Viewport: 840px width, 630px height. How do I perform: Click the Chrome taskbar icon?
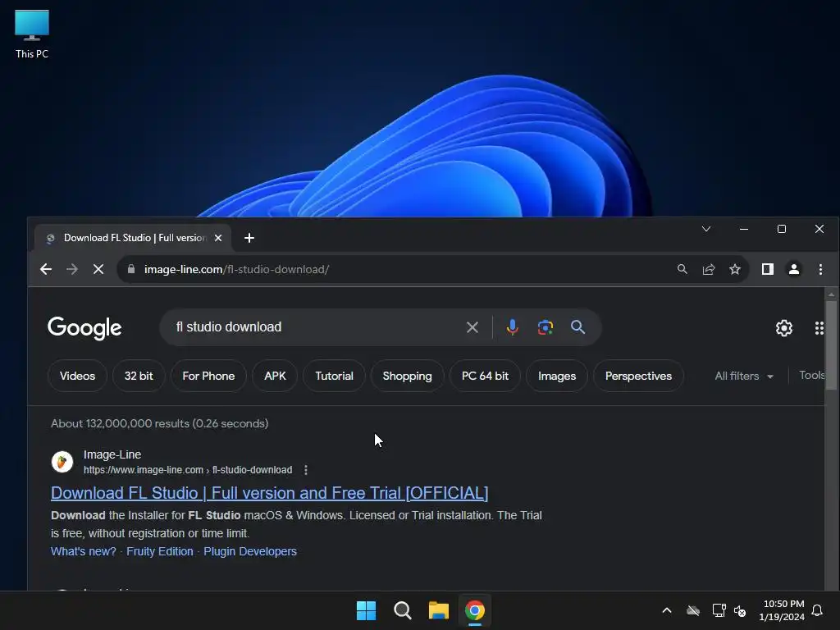point(475,610)
